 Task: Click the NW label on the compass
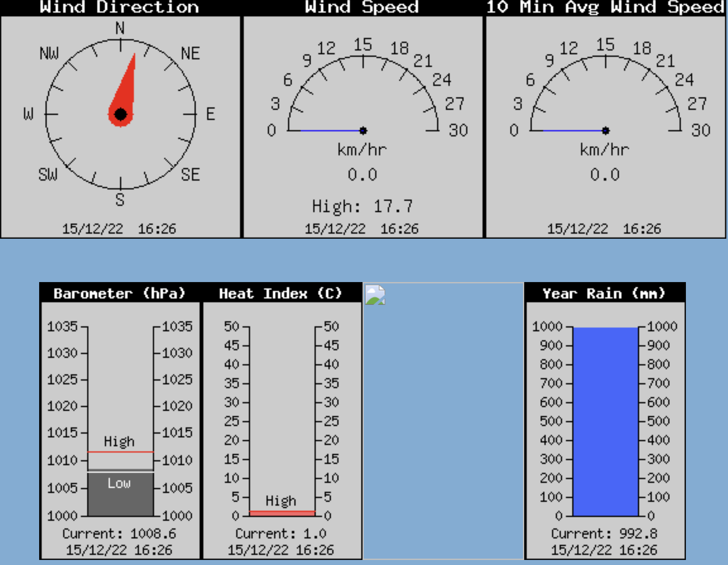coord(49,53)
